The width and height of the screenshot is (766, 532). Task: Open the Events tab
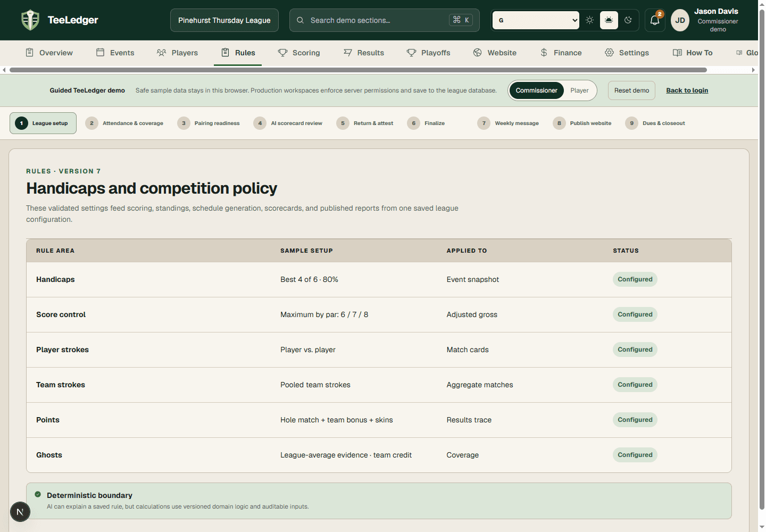click(x=115, y=53)
